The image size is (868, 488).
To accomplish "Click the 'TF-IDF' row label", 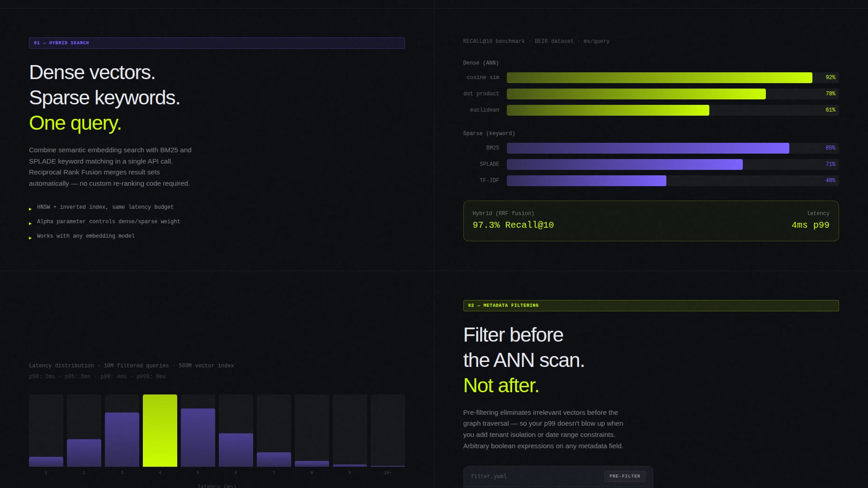I will (490, 181).
